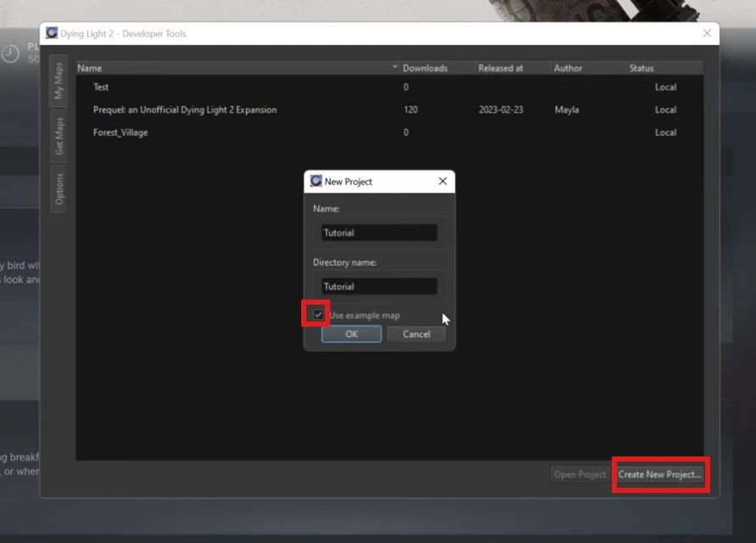The height and width of the screenshot is (543, 756).
Task: Click the Developer Tools title bar icon
Action: [52, 33]
